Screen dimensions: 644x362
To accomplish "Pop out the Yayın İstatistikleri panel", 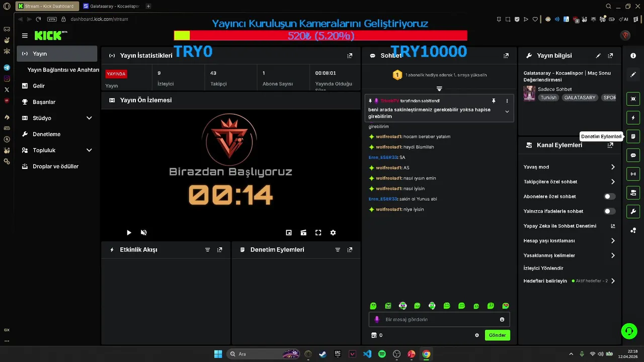I will (x=350, y=56).
